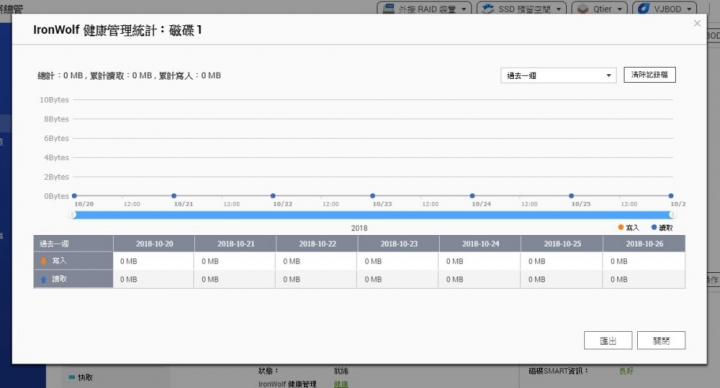The height and width of the screenshot is (388, 720).
Task: Click 寫入 value cell for 2018-10-20
Action: click(x=154, y=261)
